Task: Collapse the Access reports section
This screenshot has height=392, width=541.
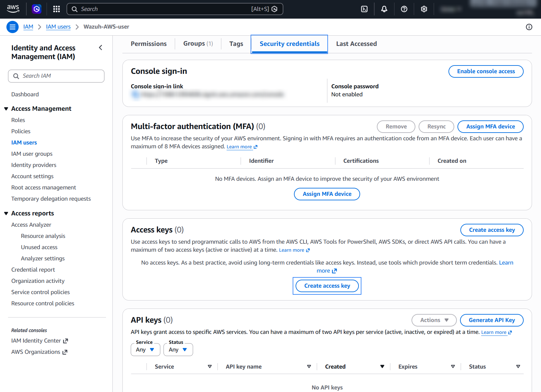Action: click(x=6, y=213)
